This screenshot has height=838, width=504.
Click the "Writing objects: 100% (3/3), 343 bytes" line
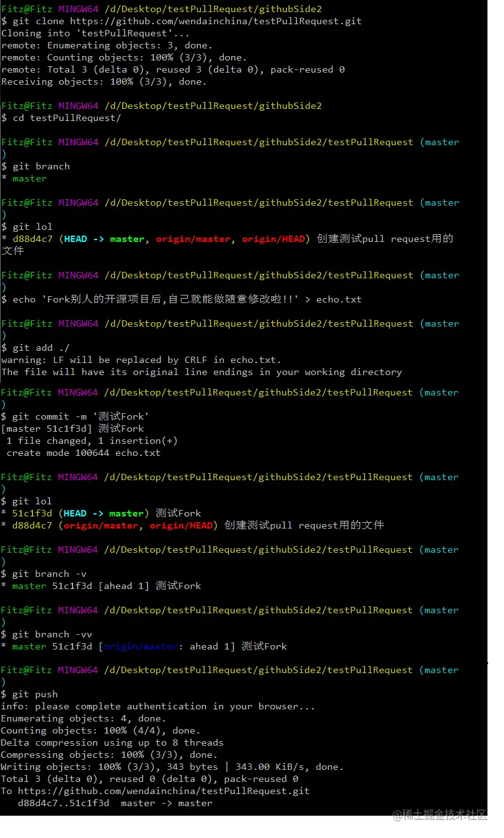click(x=172, y=767)
